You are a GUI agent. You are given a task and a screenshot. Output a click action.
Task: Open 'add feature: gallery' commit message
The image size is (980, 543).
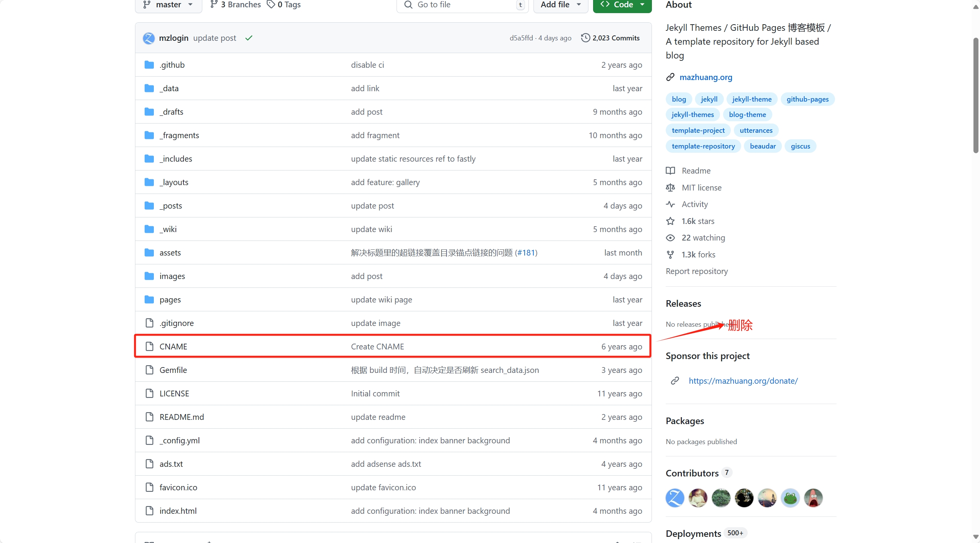click(385, 182)
